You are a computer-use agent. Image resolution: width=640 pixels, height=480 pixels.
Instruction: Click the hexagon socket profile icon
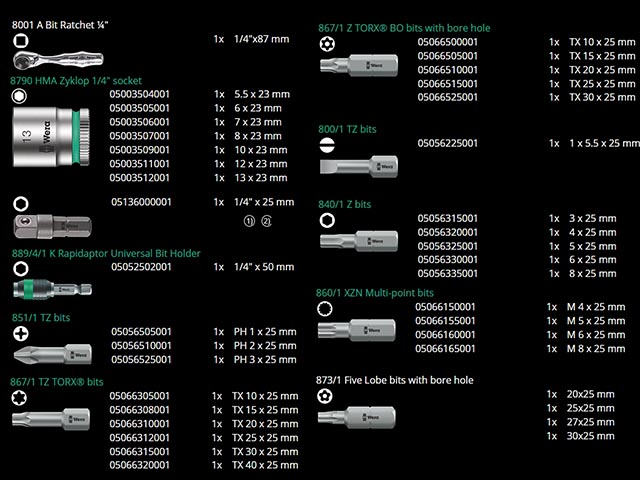tap(19, 96)
